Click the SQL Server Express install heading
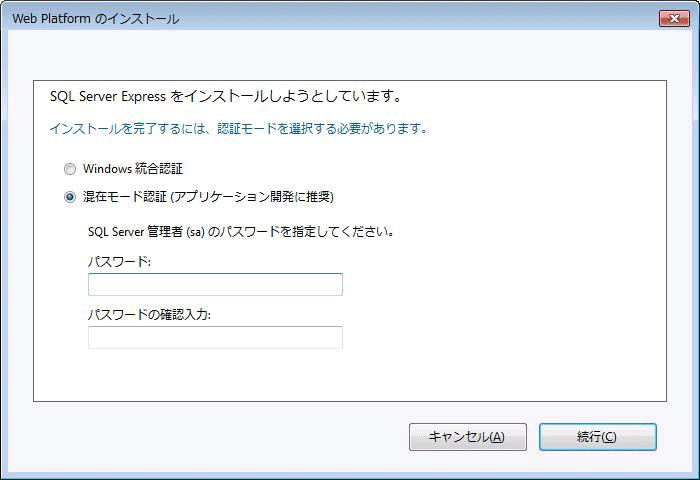 coord(225,96)
